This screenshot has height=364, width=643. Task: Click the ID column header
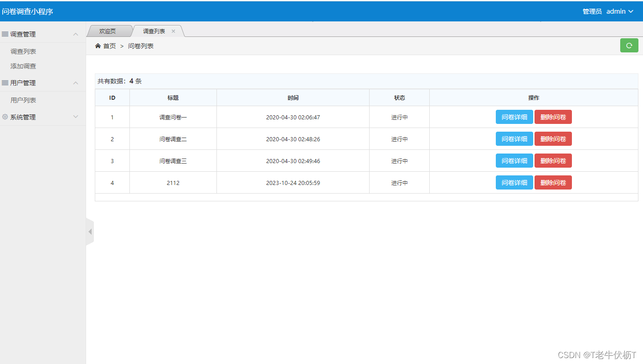[112, 98]
